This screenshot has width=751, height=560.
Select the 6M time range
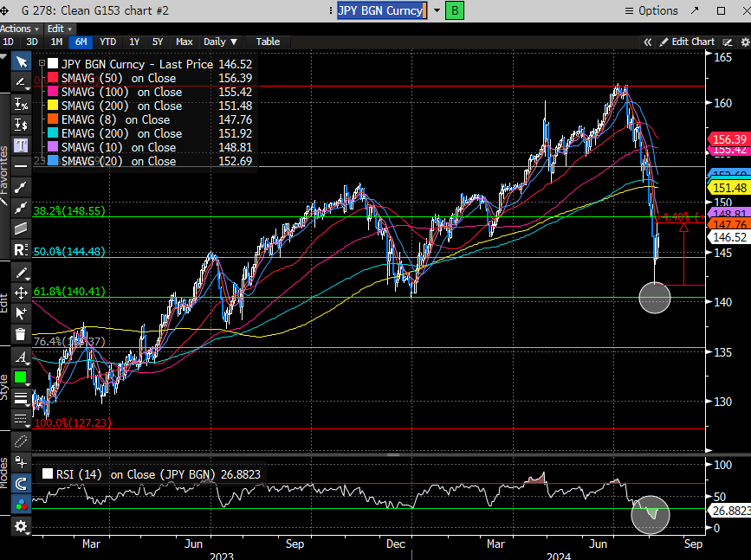[x=81, y=42]
